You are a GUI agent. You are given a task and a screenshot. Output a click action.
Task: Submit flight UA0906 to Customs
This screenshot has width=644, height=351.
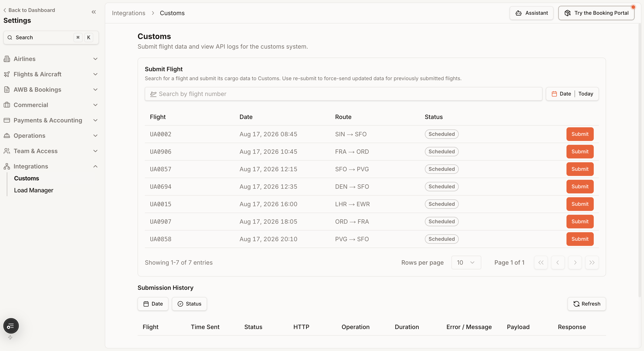[580, 151]
